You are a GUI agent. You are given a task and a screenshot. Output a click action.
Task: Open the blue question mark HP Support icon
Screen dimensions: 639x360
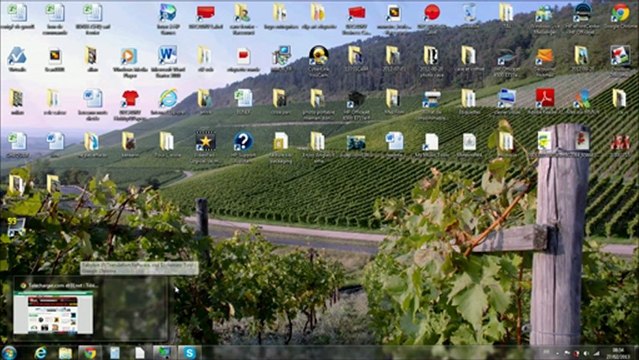point(243,141)
